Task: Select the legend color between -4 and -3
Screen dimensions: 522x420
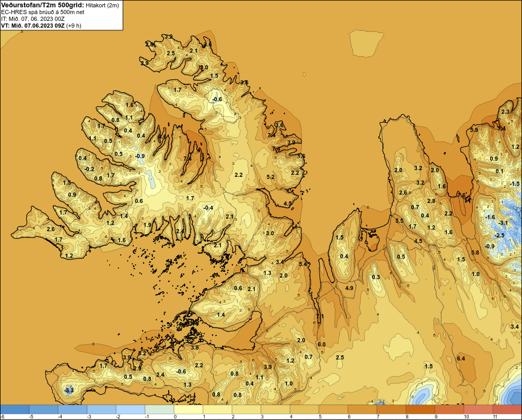Action: [73, 409]
